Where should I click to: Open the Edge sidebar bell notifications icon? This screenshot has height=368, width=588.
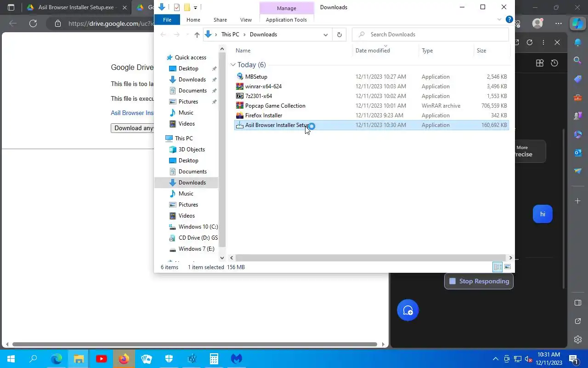(x=578, y=42)
